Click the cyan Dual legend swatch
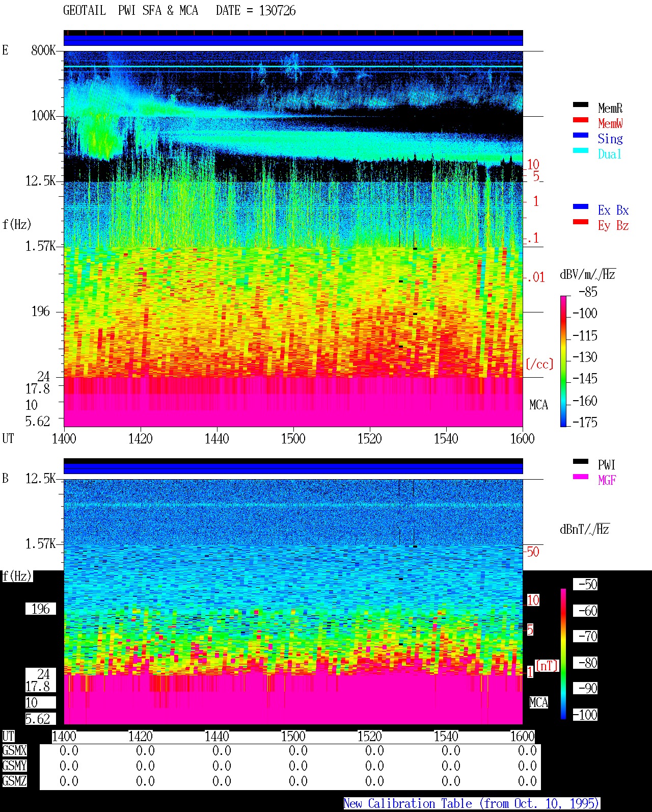652x812 pixels. [x=581, y=150]
